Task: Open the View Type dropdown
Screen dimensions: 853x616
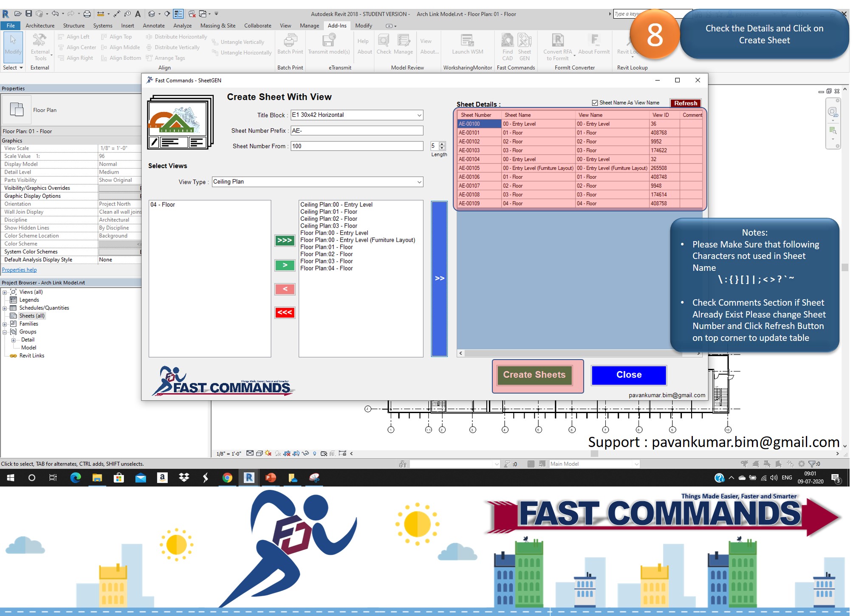Action: coord(419,182)
